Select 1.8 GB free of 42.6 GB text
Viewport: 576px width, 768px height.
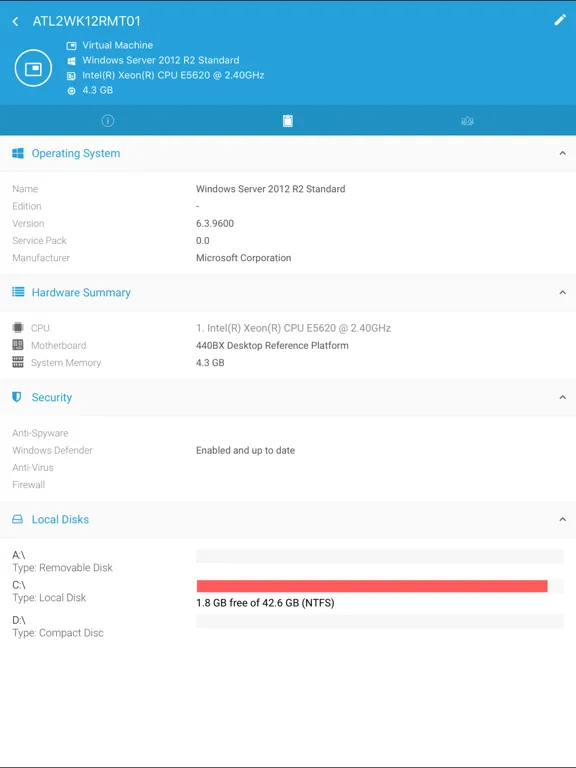(265, 602)
